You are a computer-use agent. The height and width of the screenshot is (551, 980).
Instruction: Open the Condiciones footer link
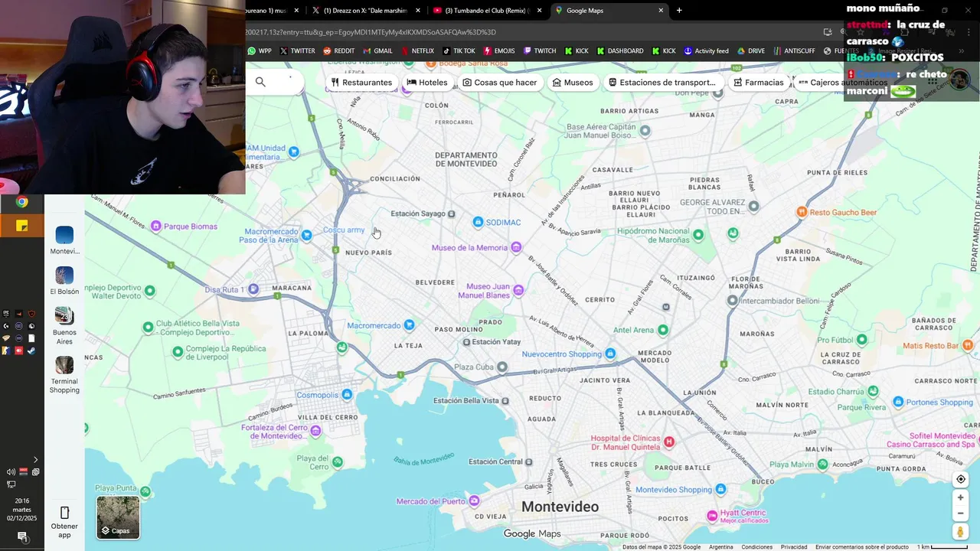pos(756,547)
